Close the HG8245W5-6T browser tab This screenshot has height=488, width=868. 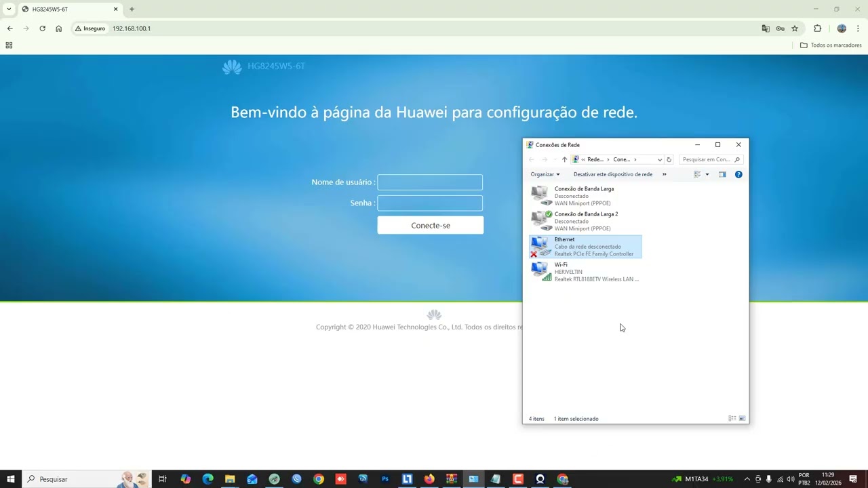click(x=115, y=9)
